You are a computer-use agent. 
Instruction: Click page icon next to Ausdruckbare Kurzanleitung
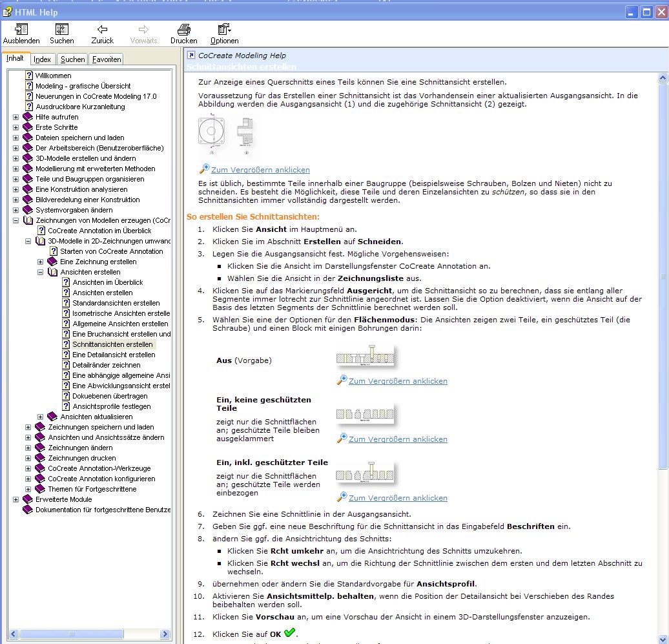pyautogui.click(x=29, y=107)
